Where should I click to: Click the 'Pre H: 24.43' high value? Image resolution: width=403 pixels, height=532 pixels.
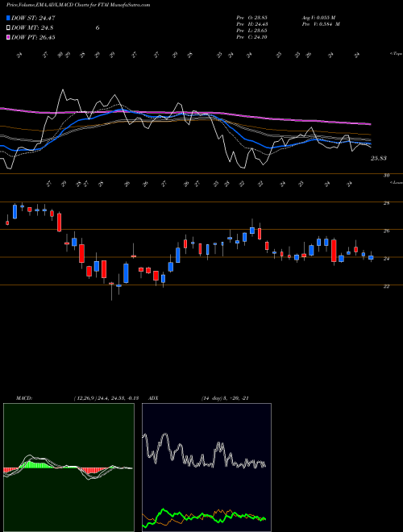click(x=252, y=24)
